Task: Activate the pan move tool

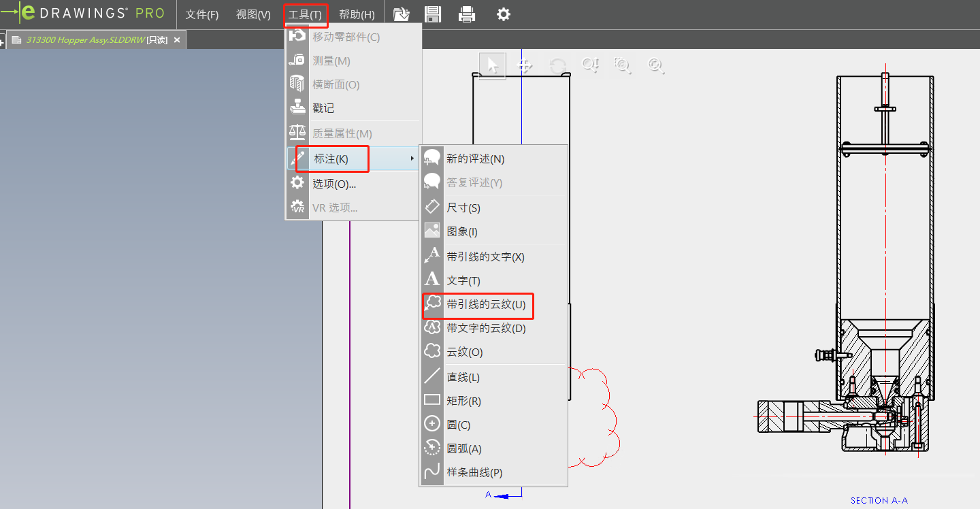Action: [525, 65]
